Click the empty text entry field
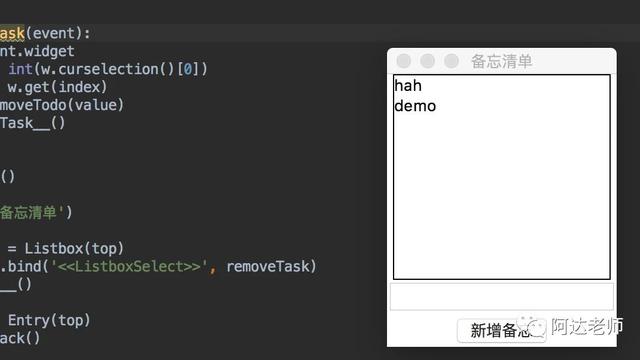640x360 pixels. (502, 297)
